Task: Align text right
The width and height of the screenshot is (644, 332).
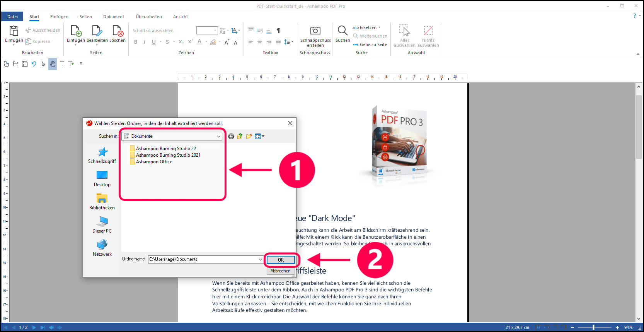Action: pos(269,42)
